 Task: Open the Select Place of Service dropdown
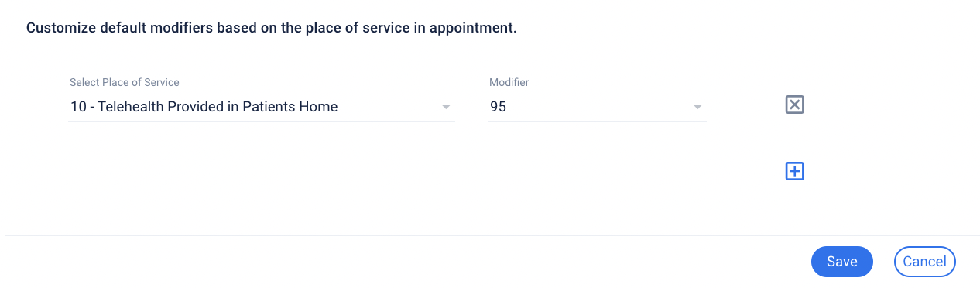click(x=262, y=107)
